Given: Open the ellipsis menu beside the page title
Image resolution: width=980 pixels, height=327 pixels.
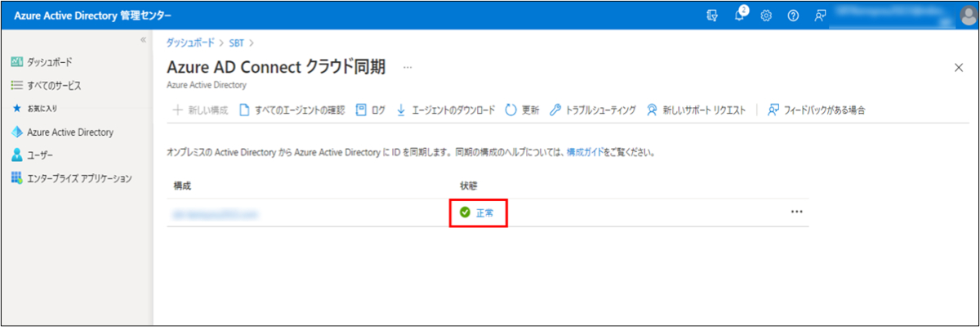Looking at the screenshot, I should 408,67.
